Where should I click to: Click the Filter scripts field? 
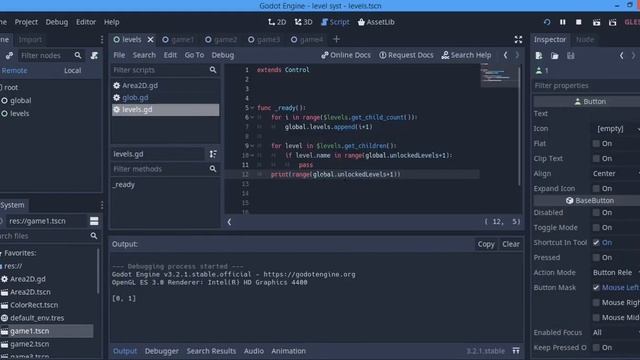coord(165,70)
